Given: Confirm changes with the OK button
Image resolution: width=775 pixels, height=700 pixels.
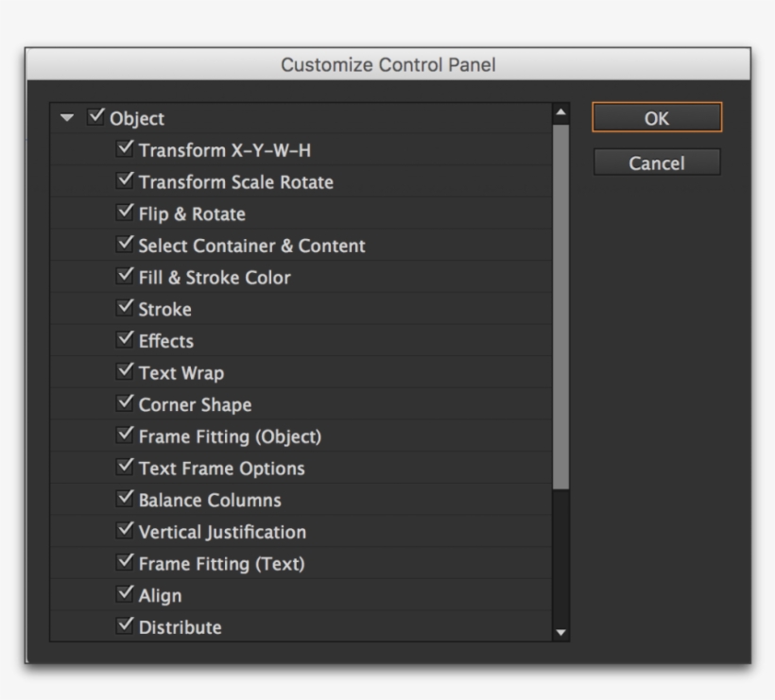Looking at the screenshot, I should tap(656, 117).
